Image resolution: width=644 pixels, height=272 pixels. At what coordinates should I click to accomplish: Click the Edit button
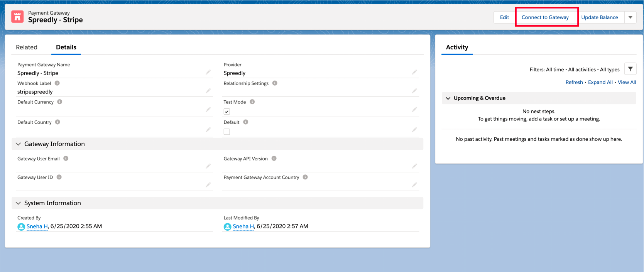click(504, 17)
